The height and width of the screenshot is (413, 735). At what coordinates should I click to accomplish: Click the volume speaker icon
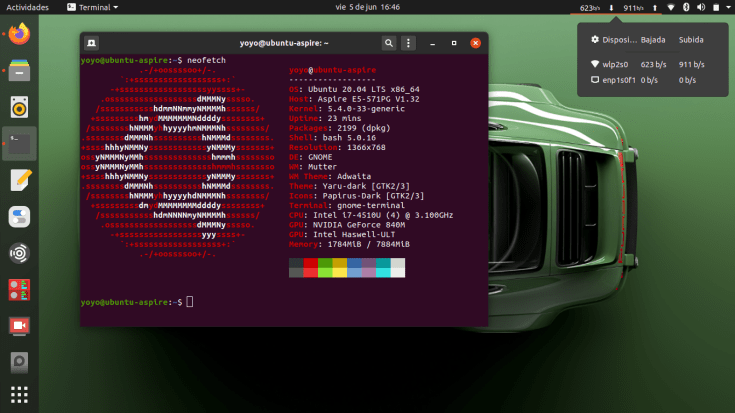(x=700, y=7)
